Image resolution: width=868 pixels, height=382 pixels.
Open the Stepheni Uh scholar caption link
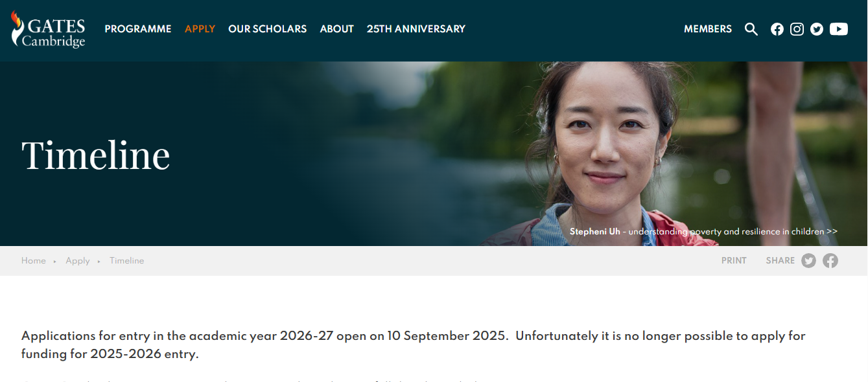pyautogui.click(x=703, y=232)
